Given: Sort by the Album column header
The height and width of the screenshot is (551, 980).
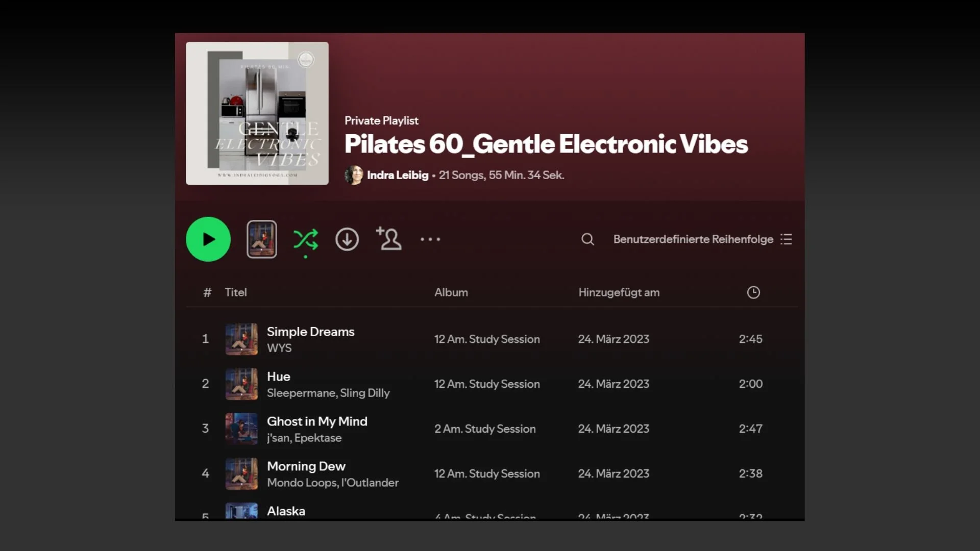Looking at the screenshot, I should coord(451,292).
